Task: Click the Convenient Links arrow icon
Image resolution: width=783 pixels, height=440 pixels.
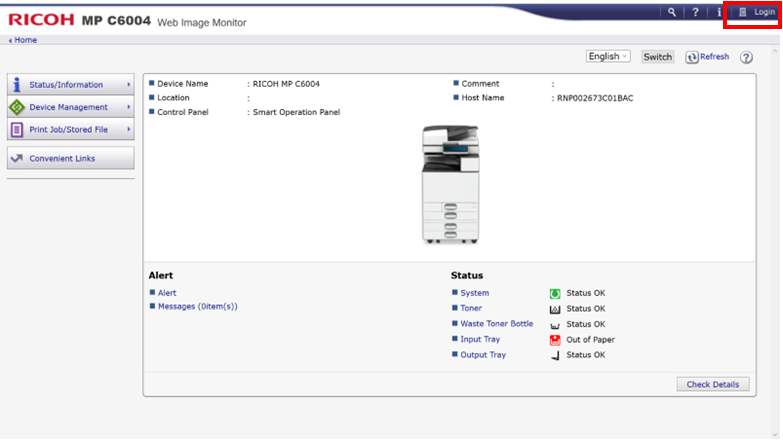Action: coord(17,158)
